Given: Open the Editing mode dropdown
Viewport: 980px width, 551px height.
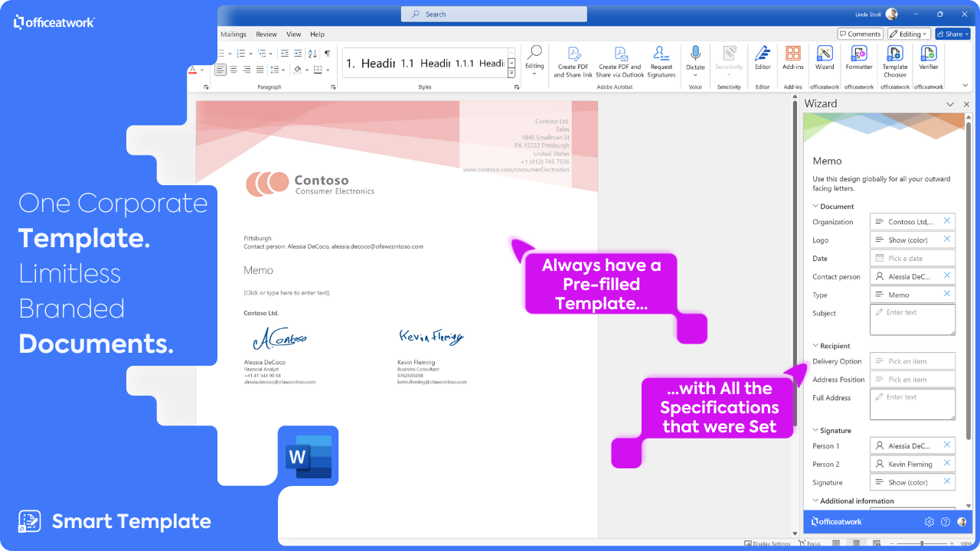Looking at the screenshot, I should click(x=908, y=34).
